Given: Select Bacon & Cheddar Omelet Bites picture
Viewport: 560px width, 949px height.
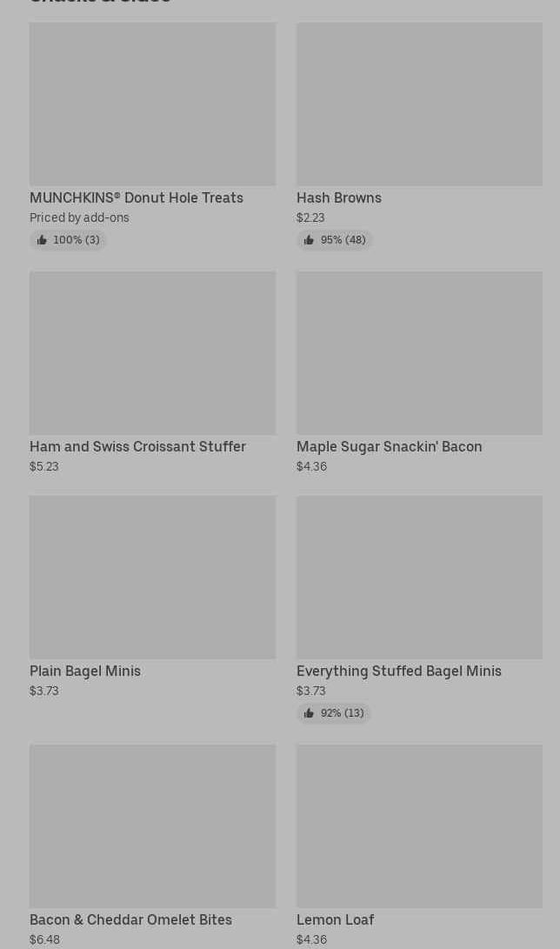Looking at the screenshot, I should point(152,825).
